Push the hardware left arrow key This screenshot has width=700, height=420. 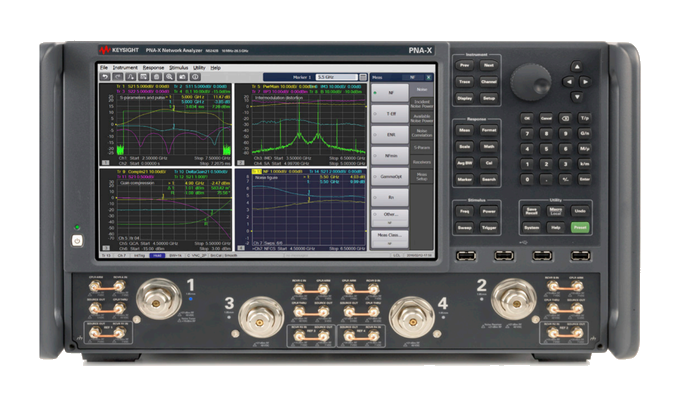(x=568, y=82)
